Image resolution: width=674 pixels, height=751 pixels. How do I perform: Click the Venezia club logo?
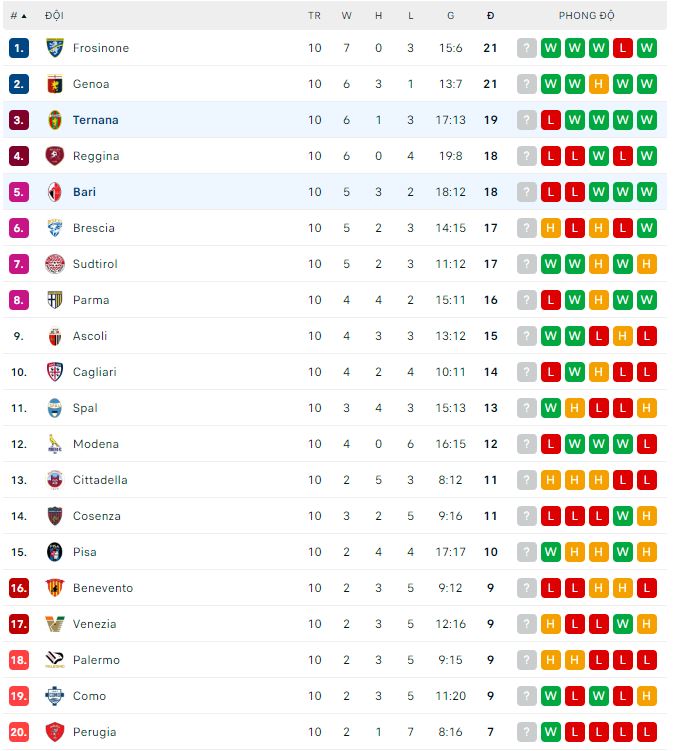pos(54,624)
